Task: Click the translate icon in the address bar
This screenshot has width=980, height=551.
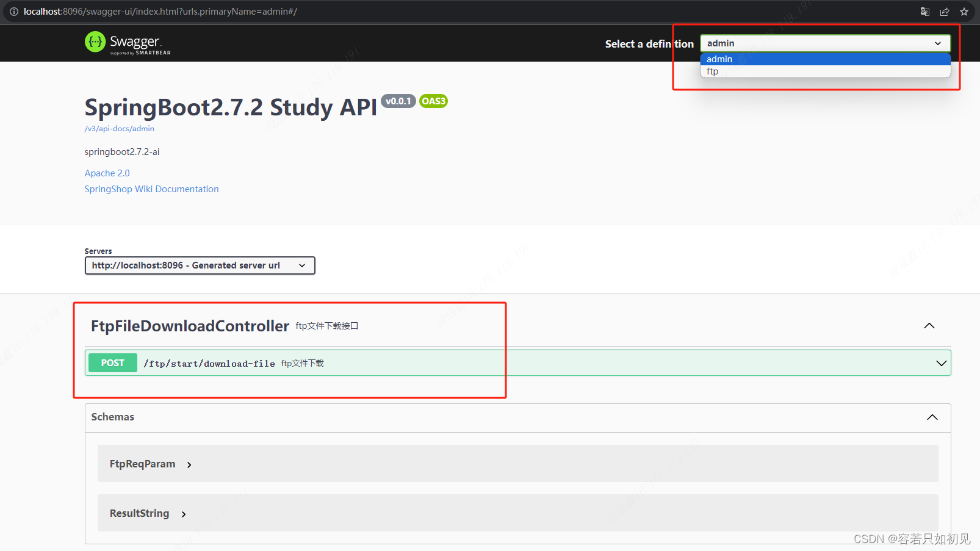Action: click(925, 11)
